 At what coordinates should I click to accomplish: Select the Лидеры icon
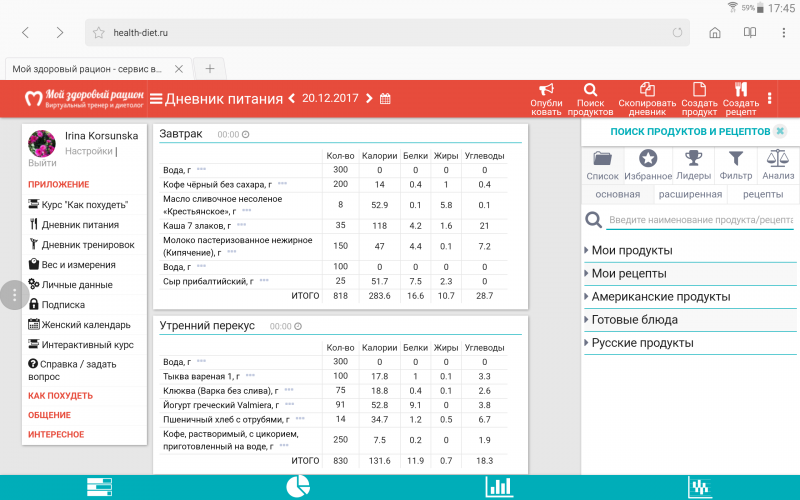pyautogui.click(x=693, y=158)
